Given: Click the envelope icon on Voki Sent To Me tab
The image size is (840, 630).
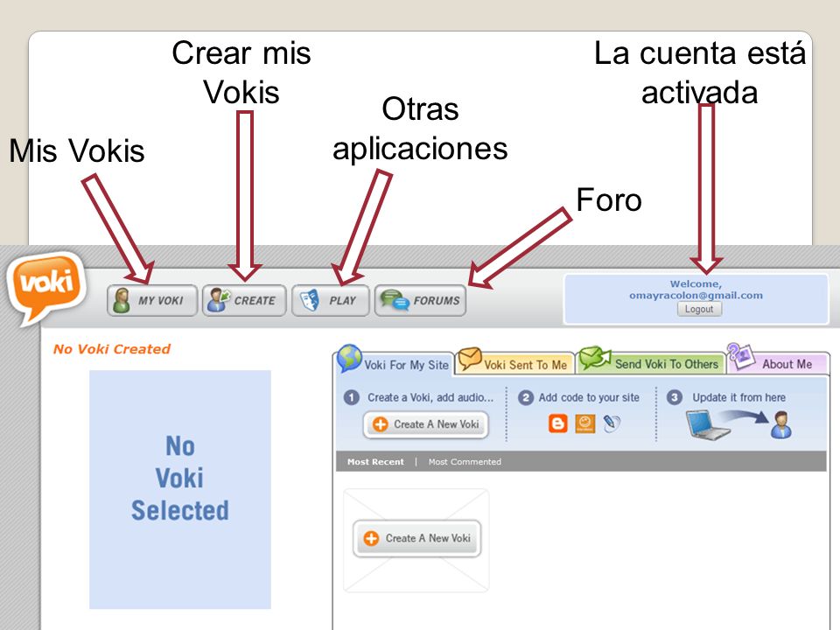Looking at the screenshot, I should click(x=470, y=358).
